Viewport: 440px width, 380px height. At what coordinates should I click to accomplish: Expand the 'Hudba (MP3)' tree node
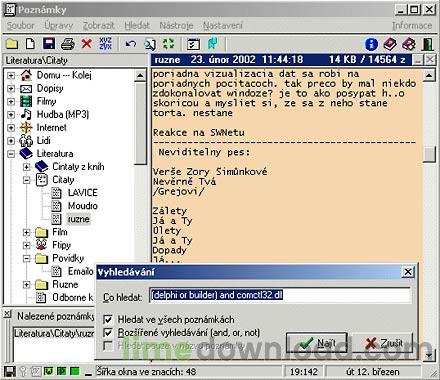pos(11,115)
